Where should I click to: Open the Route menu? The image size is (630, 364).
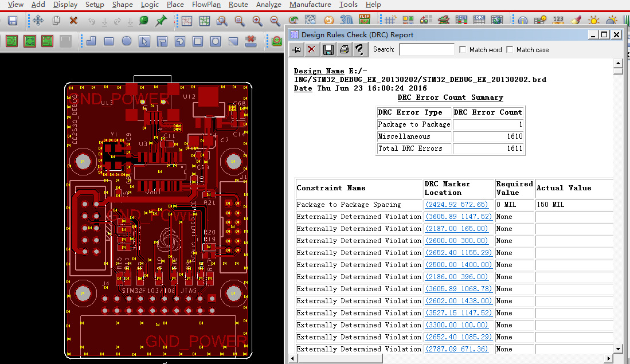click(238, 5)
